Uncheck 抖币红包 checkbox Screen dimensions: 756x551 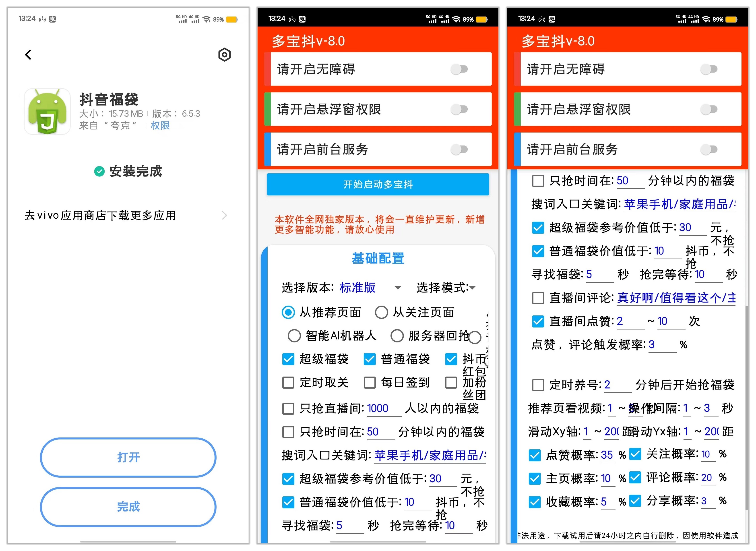coord(451,359)
